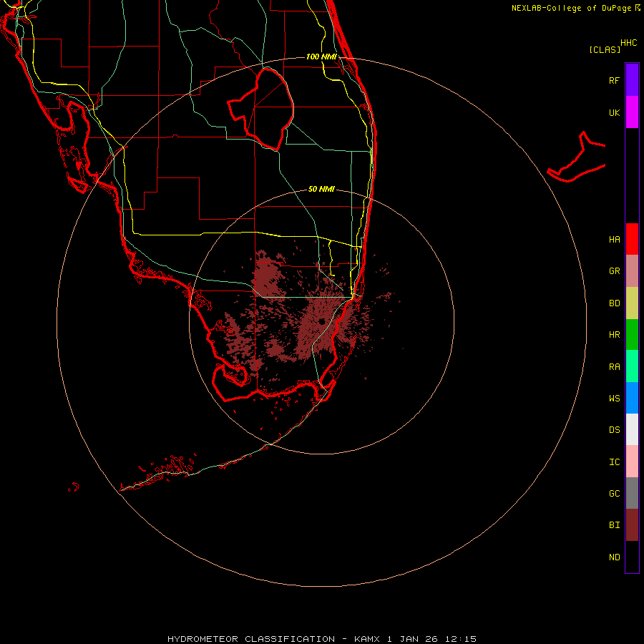Click the 'WS' legend label
Image resolution: width=644 pixels, height=644 pixels.
tap(614, 398)
